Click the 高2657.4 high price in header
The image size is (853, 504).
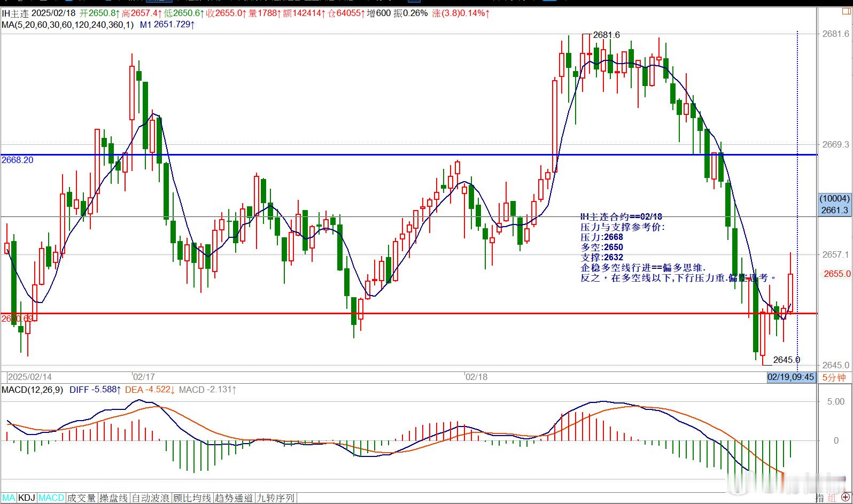(x=142, y=13)
